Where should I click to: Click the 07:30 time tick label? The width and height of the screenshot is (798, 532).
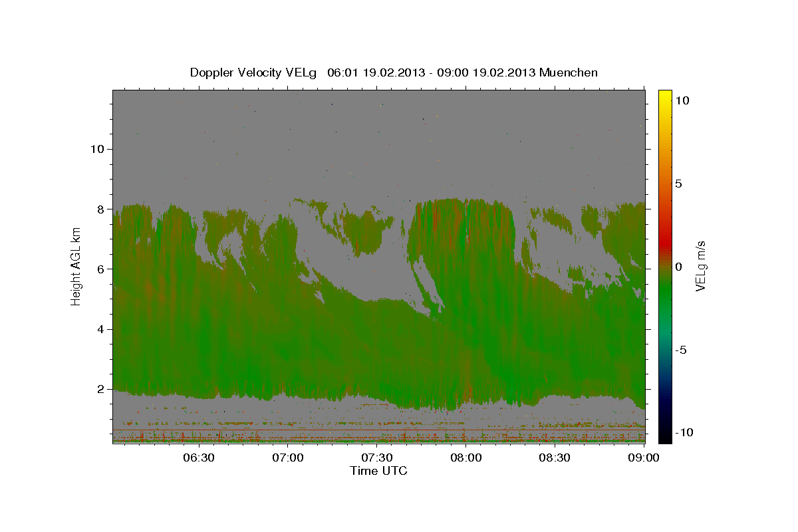point(377,458)
